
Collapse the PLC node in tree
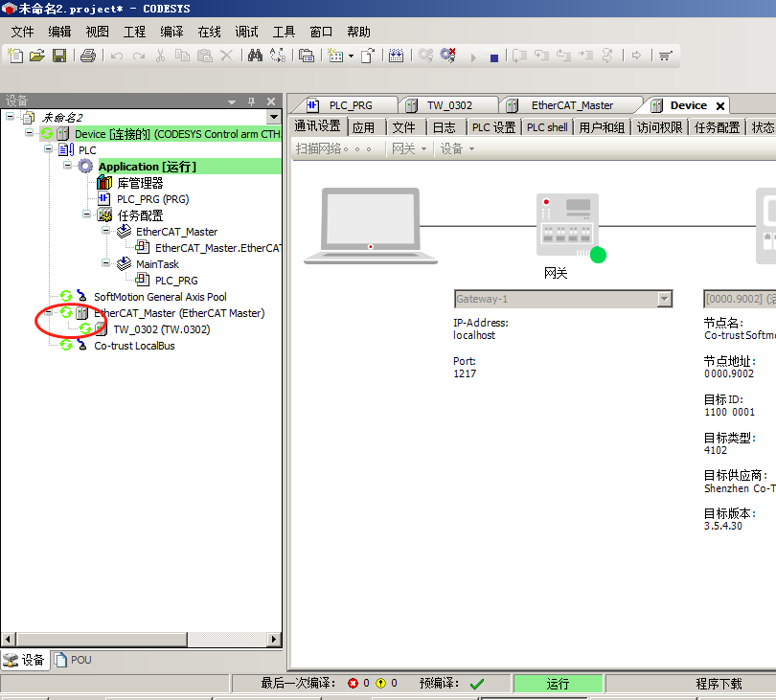coord(48,148)
